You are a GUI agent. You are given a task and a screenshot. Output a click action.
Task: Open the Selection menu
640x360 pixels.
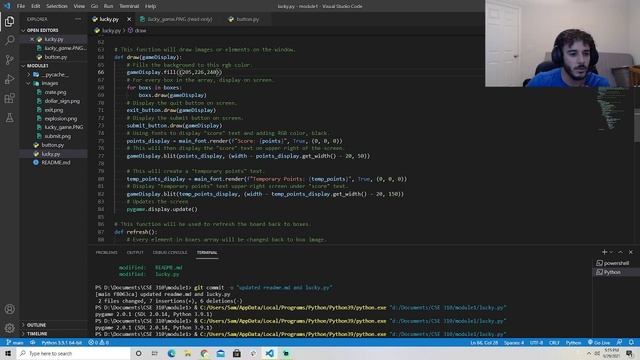pyautogui.click(x=57, y=6)
